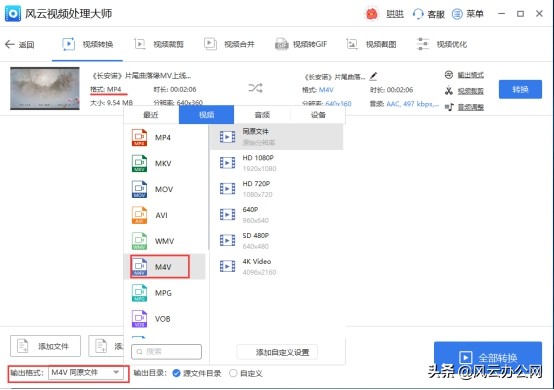Switch to 视频裁剪 tab
Viewport: 554px width, 390px height.
[x=159, y=44]
